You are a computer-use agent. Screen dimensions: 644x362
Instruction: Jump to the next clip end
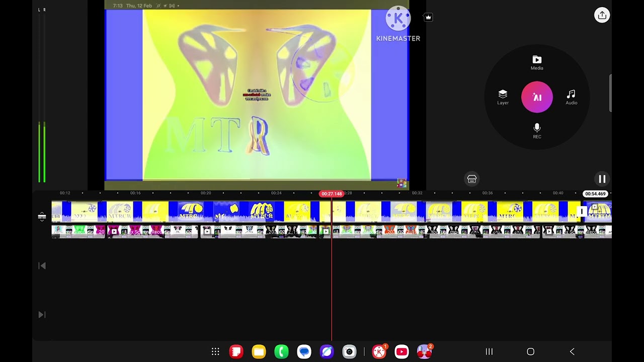pyautogui.click(x=42, y=315)
